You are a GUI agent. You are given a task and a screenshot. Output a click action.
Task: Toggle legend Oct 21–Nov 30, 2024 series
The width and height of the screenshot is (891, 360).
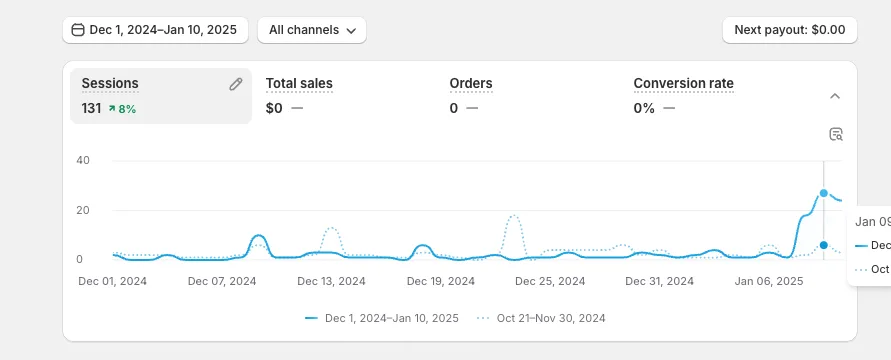(541, 318)
